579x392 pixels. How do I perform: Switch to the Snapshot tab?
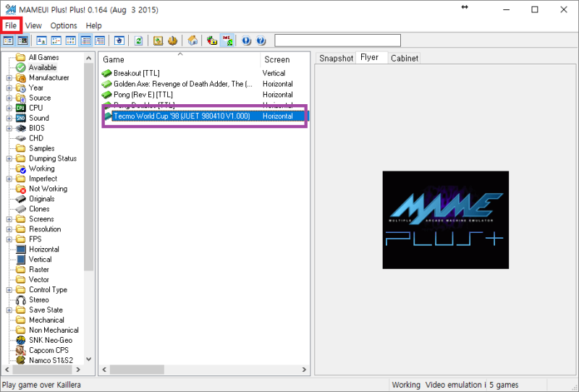[336, 59]
